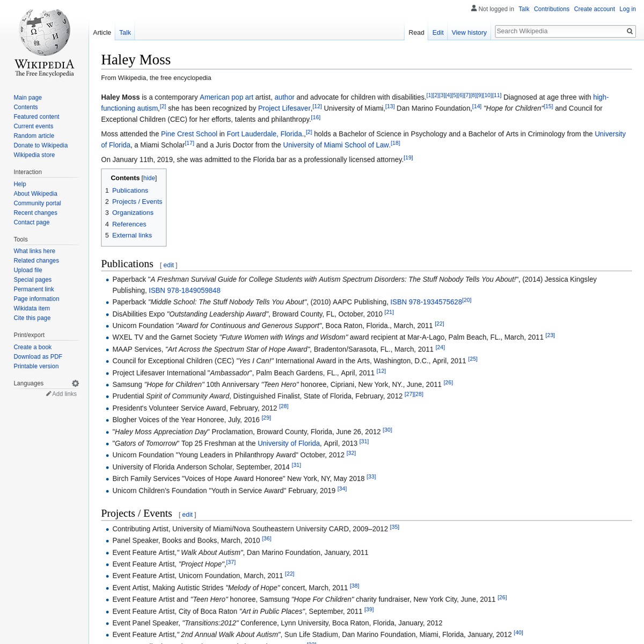The width and height of the screenshot is (644, 644).
Task: Open the University of Miami School of Law page
Action: (x=335, y=144)
